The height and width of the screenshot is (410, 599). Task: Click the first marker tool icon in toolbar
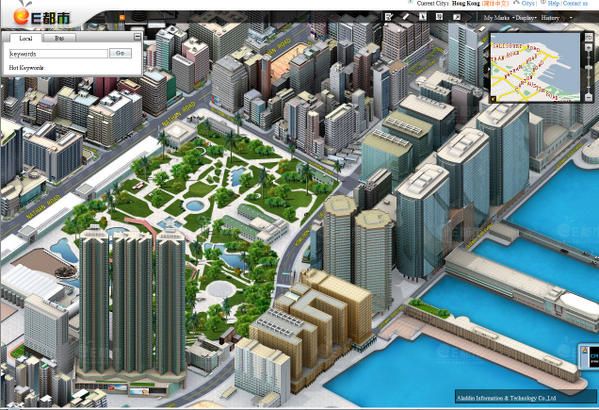[389, 17]
